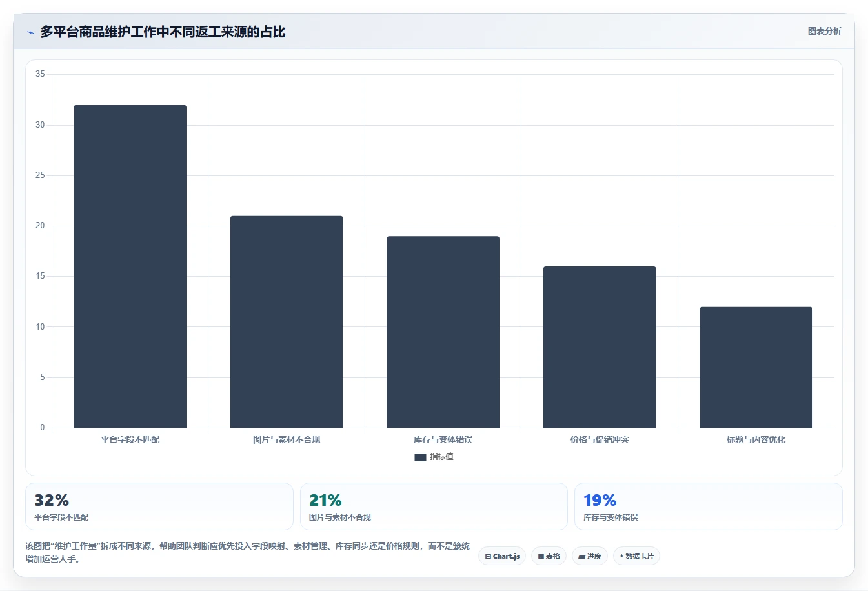The height and width of the screenshot is (591, 868).
Task: Click the Chart.js tag chip
Action: coord(502,556)
